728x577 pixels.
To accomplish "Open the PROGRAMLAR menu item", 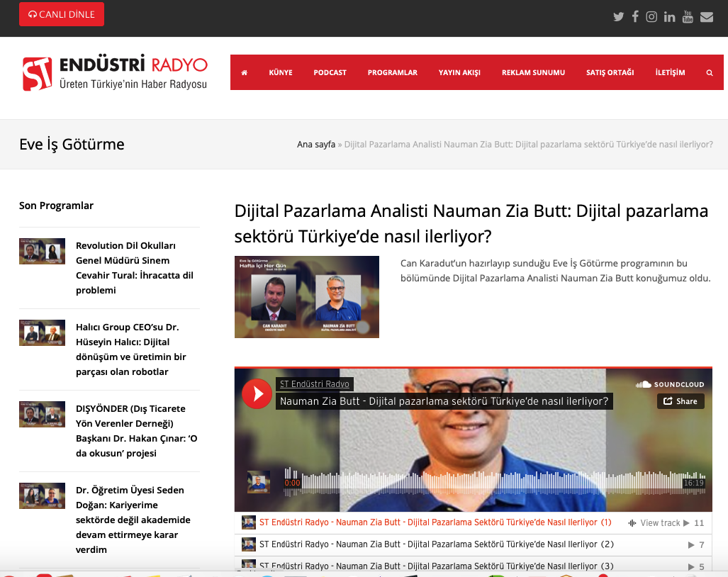I will click(x=392, y=72).
